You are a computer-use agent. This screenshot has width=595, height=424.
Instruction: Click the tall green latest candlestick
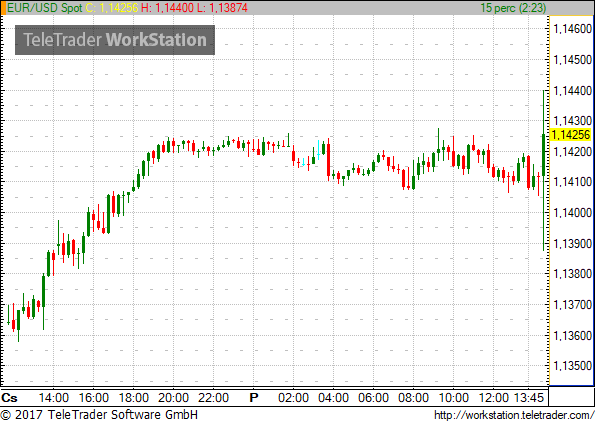point(544,170)
